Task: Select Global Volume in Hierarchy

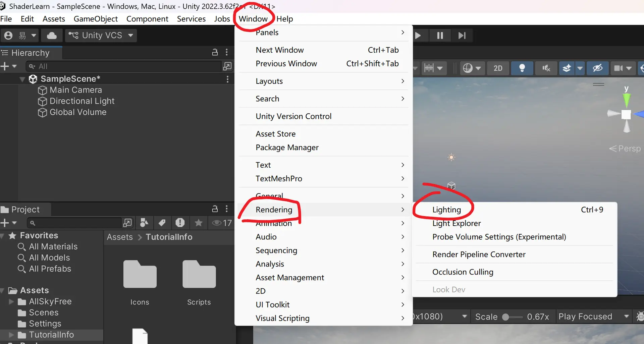Action: point(78,112)
